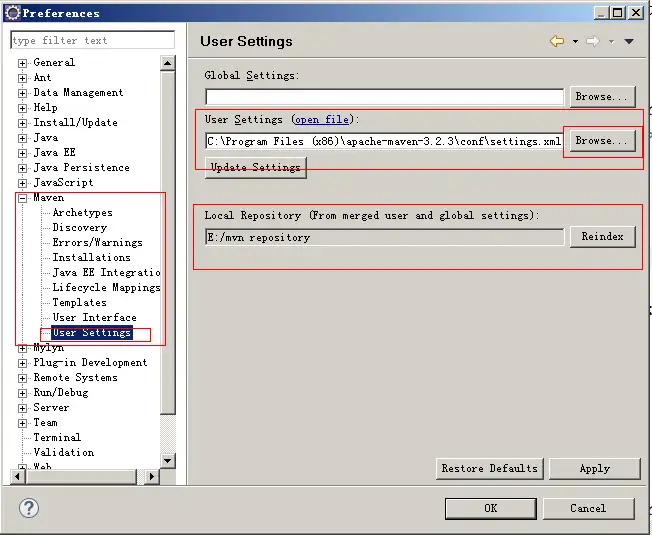Viewport: 652px width, 535px height.
Task: Click the open file link
Action: pyautogui.click(x=322, y=120)
